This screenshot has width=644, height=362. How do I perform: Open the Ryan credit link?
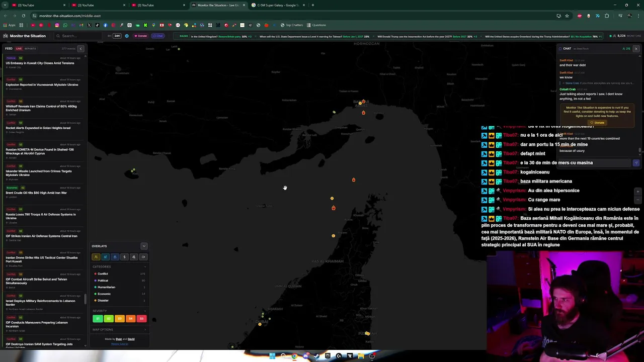119,339
